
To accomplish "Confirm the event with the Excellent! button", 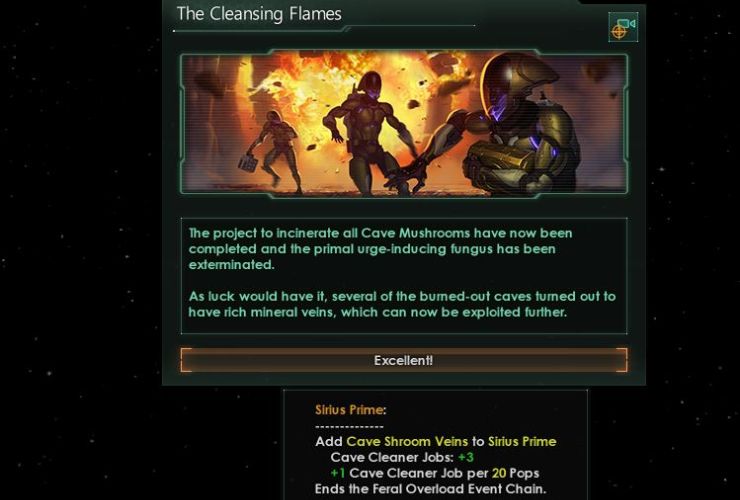I will point(404,360).
